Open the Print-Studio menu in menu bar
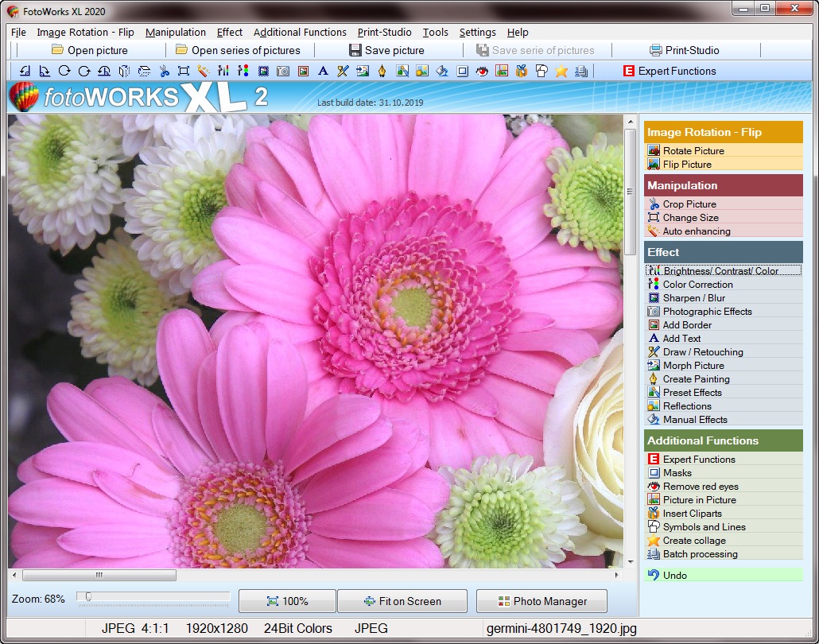The width and height of the screenshot is (819, 644). tap(384, 33)
